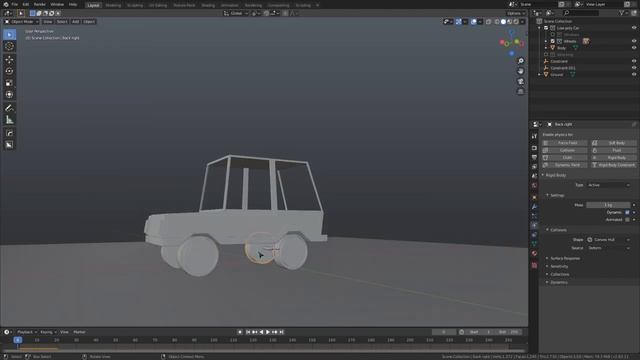Viewport: 640px width, 360px height.
Task: Click the timeline scrollbar
Action: click(263, 351)
